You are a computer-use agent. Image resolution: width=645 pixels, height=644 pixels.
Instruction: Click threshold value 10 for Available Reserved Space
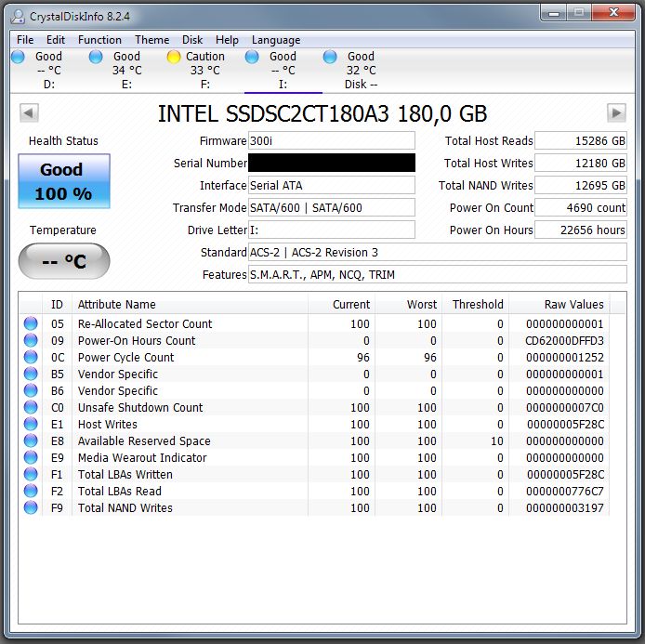click(x=497, y=440)
